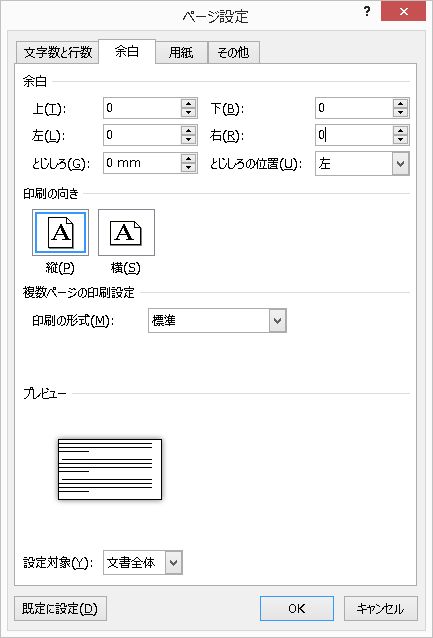Increase the 下 bottom margin value
The width and height of the screenshot is (433, 638).
click(x=401, y=103)
